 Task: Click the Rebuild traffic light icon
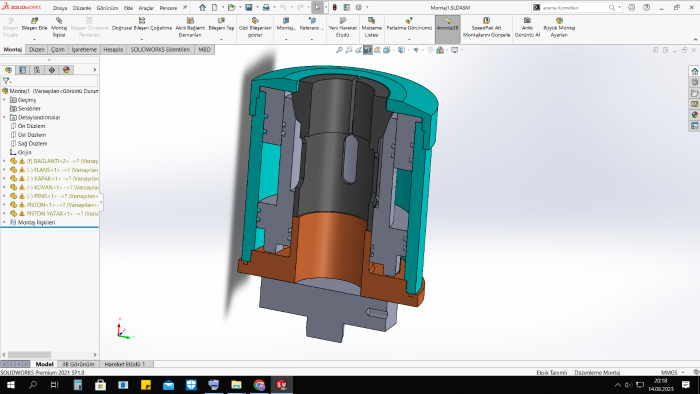click(334, 8)
